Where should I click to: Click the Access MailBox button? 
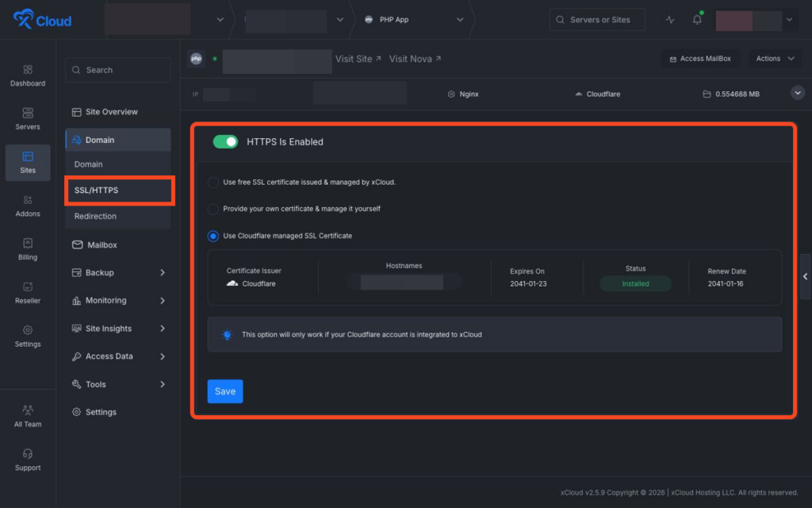(700, 59)
